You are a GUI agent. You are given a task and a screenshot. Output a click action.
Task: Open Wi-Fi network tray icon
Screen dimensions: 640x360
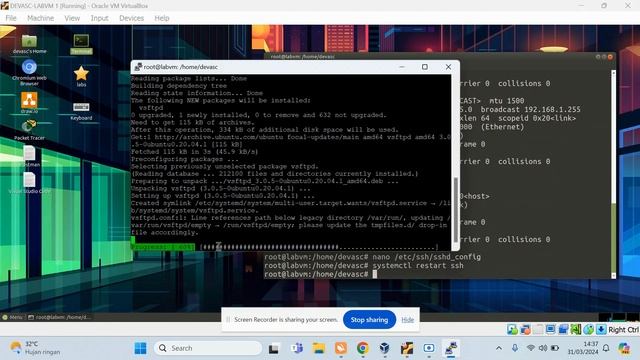(x=530, y=348)
